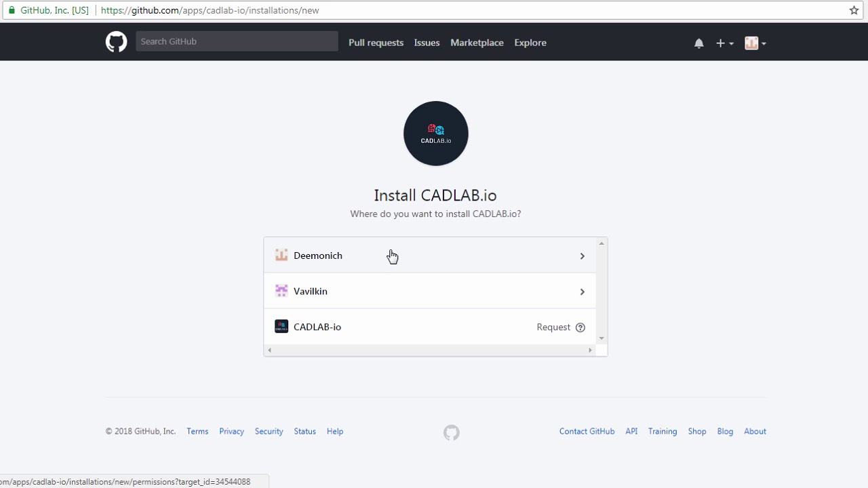Image resolution: width=868 pixels, height=488 pixels.
Task: Click the CADLAB-io organization avatar
Action: pos(281,327)
